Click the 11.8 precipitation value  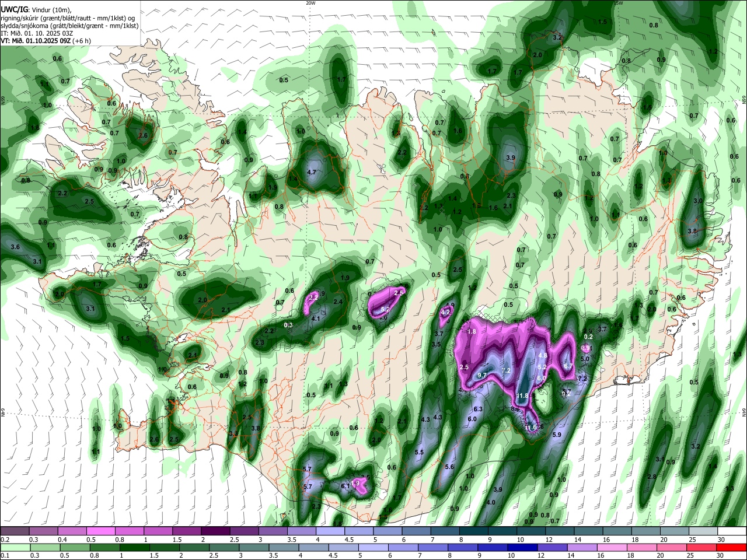tap(523, 396)
